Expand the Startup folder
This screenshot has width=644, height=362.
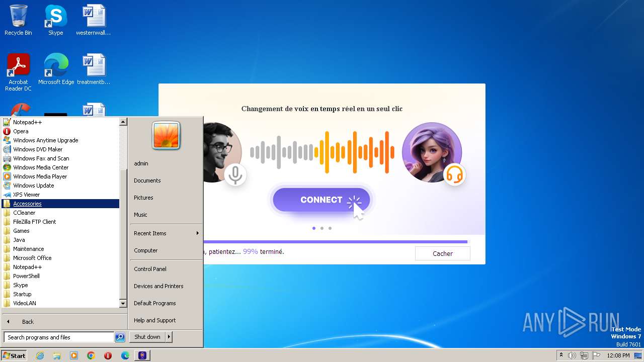pyautogui.click(x=60, y=294)
